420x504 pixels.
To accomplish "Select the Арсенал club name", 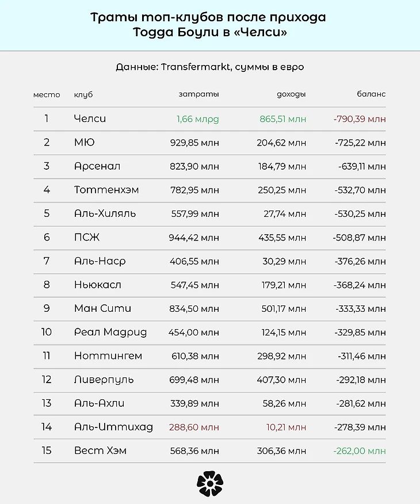I will tap(97, 166).
